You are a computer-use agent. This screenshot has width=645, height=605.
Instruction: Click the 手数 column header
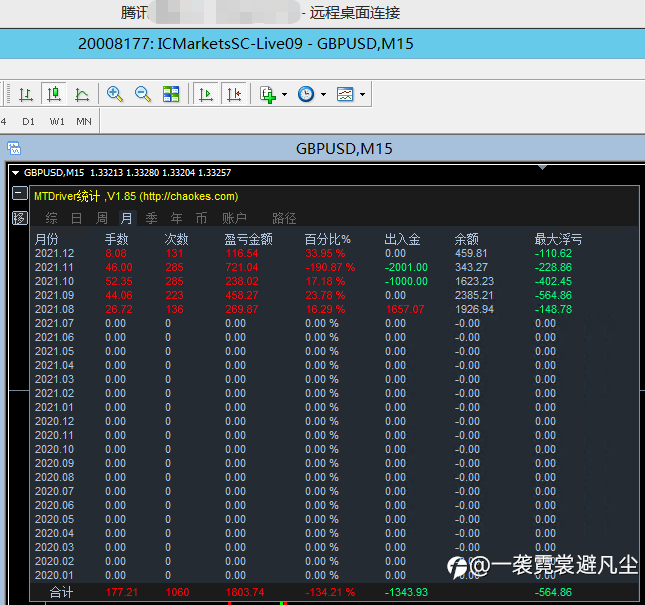point(117,239)
